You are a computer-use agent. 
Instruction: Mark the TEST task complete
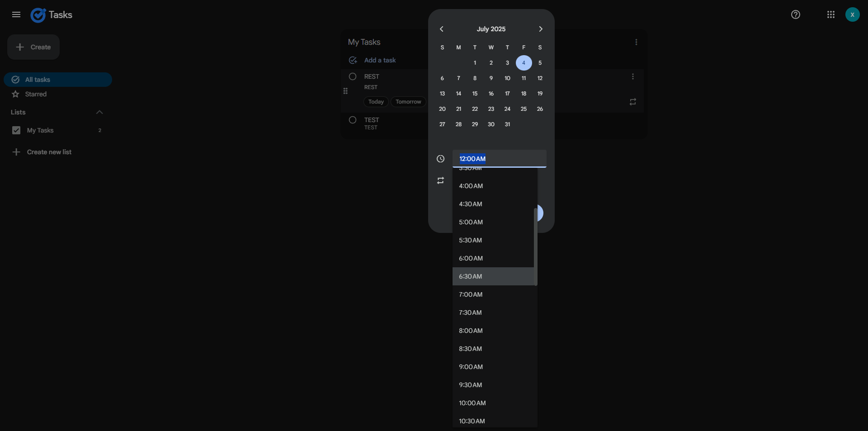pos(353,120)
